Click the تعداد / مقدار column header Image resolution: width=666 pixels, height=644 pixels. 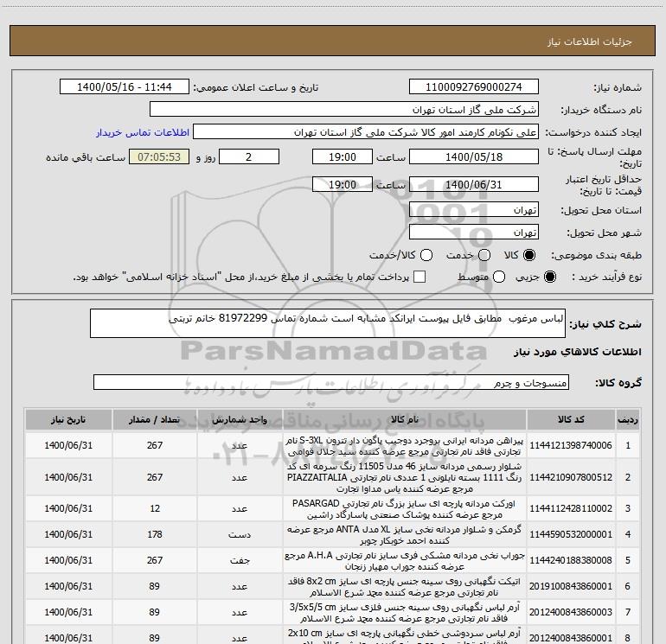(155, 420)
